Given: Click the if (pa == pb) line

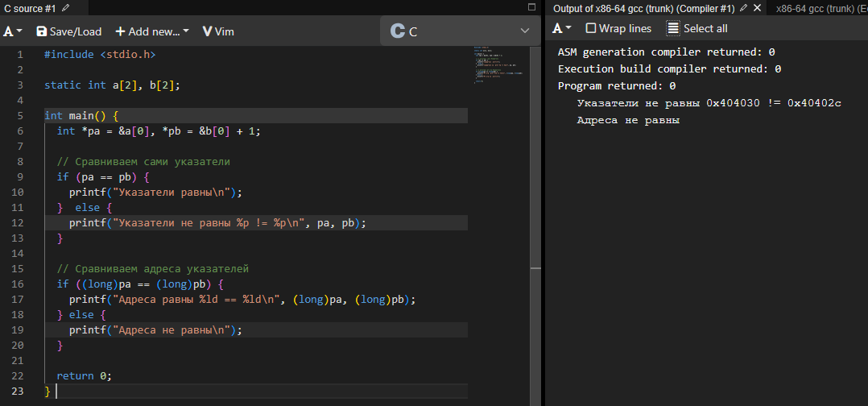Looking at the screenshot, I should (x=103, y=177).
